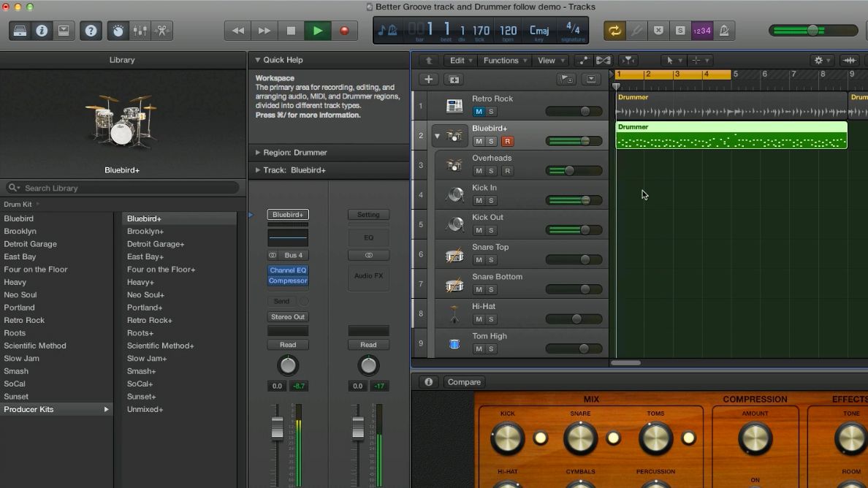Add a new track with plus icon
Screen dimensions: 868x488
click(x=428, y=78)
